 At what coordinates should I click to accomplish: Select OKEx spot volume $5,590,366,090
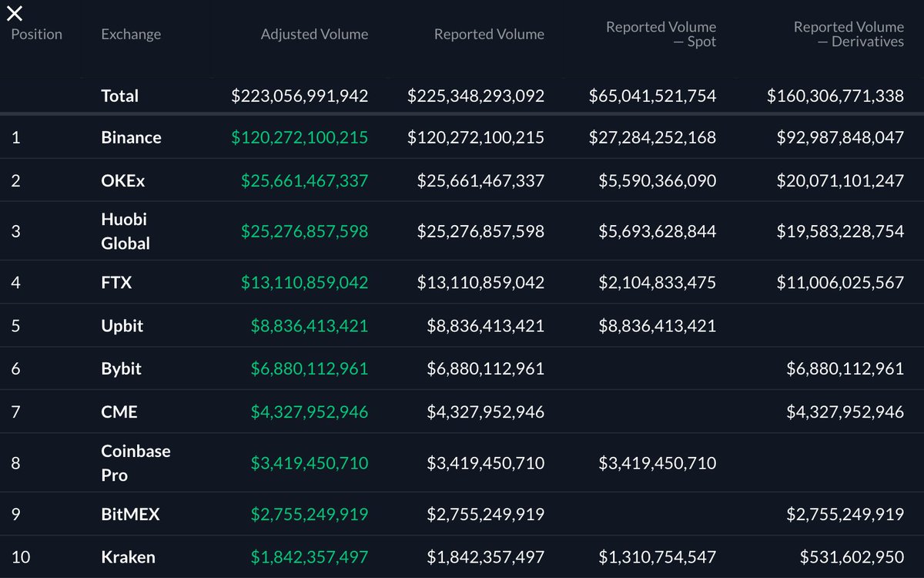657,181
